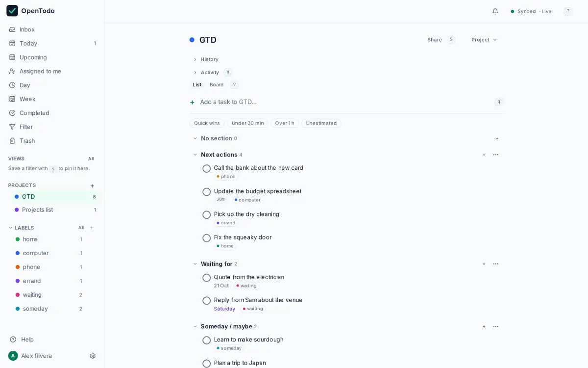Add a new project with plus icon
The height and width of the screenshot is (368, 588).
coord(92,185)
